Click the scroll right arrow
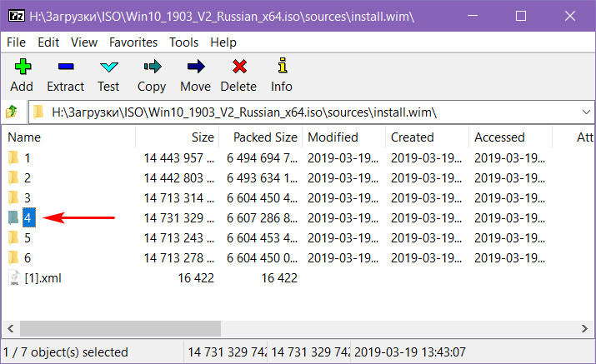The image size is (596, 364). click(x=584, y=328)
